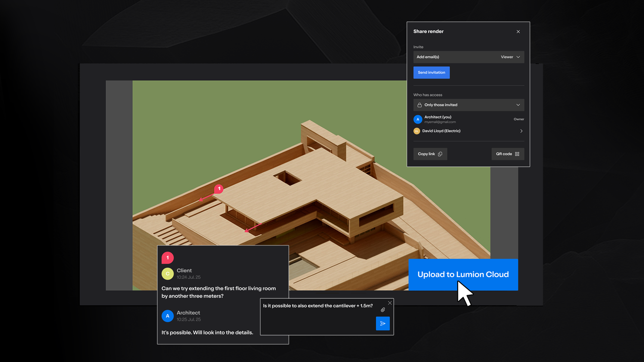Click the reply text about cantilever

(x=318, y=306)
